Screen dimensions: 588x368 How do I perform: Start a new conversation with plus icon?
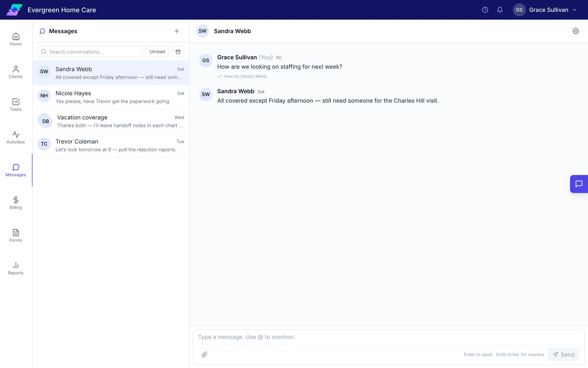pyautogui.click(x=177, y=31)
